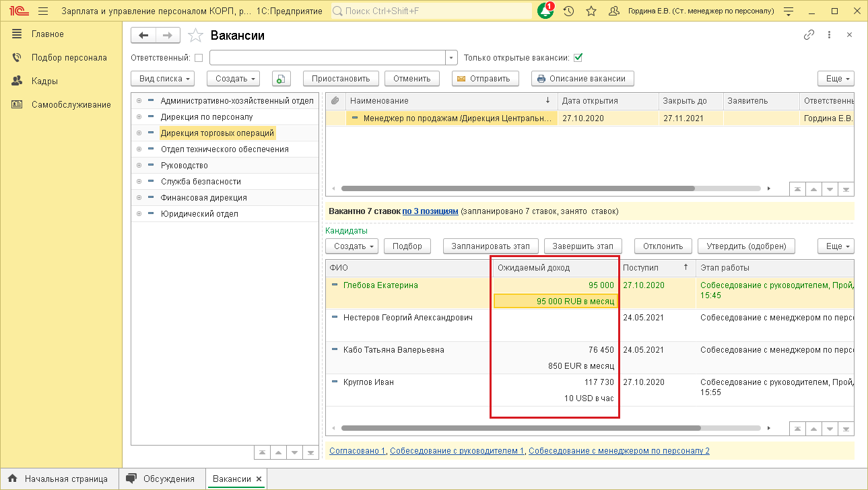Enable the Ответственный checkbox
Image resolution: width=868 pixels, height=490 pixels.
199,58
